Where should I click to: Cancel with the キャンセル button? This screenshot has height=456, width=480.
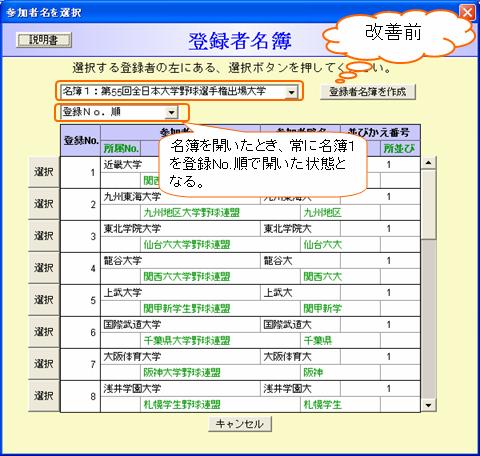click(240, 424)
